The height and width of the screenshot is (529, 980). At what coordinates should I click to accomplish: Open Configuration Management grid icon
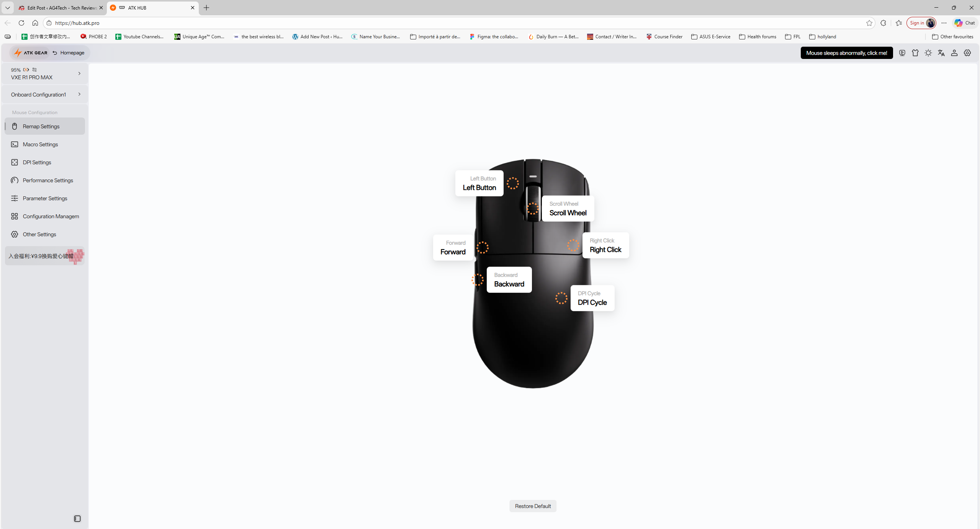pyautogui.click(x=15, y=216)
